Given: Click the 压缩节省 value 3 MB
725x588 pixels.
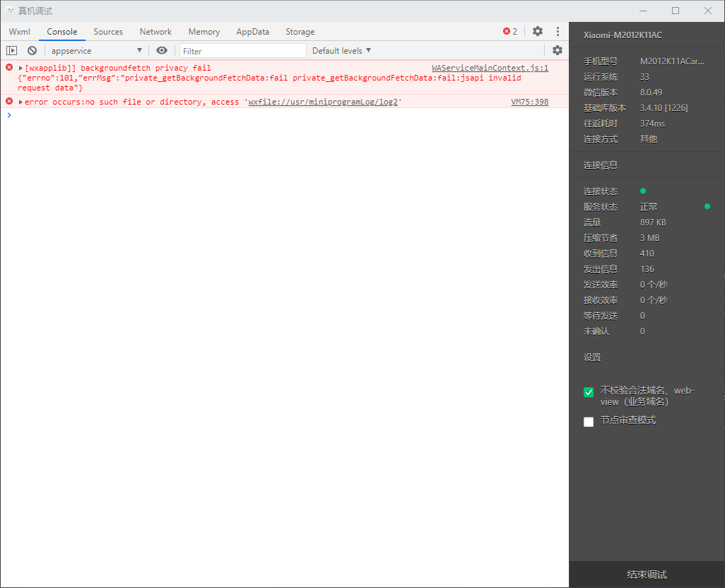Looking at the screenshot, I should [649, 238].
